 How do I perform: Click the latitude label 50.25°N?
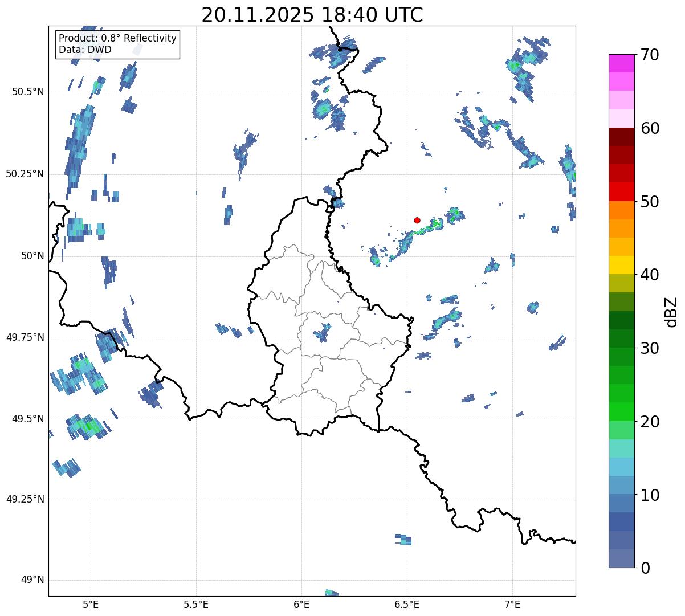25,174
